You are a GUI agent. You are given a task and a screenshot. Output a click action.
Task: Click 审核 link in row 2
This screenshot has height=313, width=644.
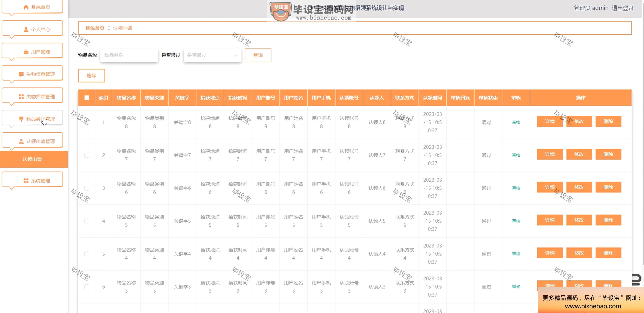point(516,155)
